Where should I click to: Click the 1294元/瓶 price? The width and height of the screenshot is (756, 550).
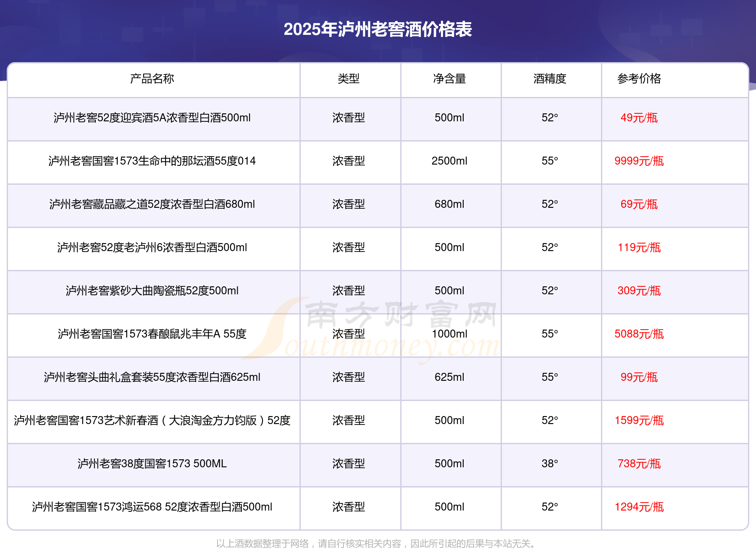(x=639, y=507)
